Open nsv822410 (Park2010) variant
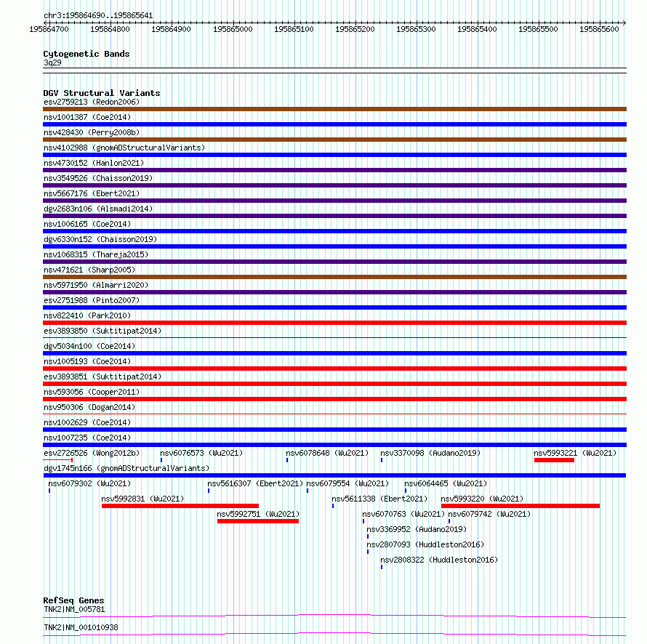The height and width of the screenshot is (644, 647). [87, 315]
